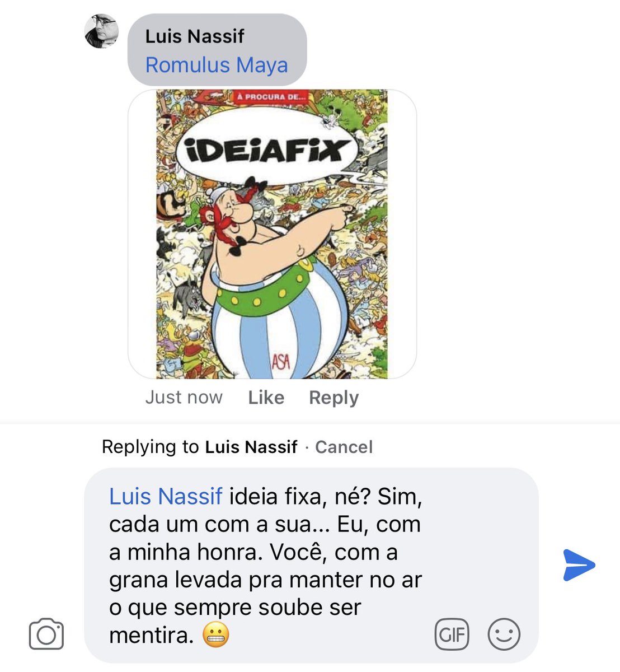The height and width of the screenshot is (672, 620).
Task: Cancel replying to Luis Nassif
Action: coord(344,447)
